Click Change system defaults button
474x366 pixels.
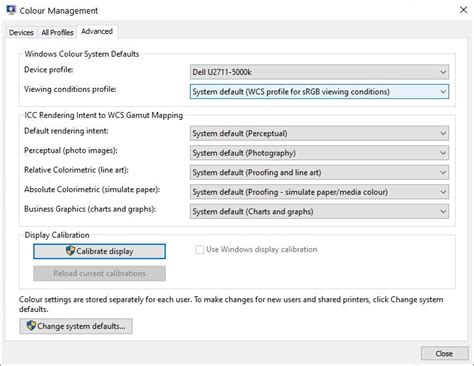[x=76, y=326]
